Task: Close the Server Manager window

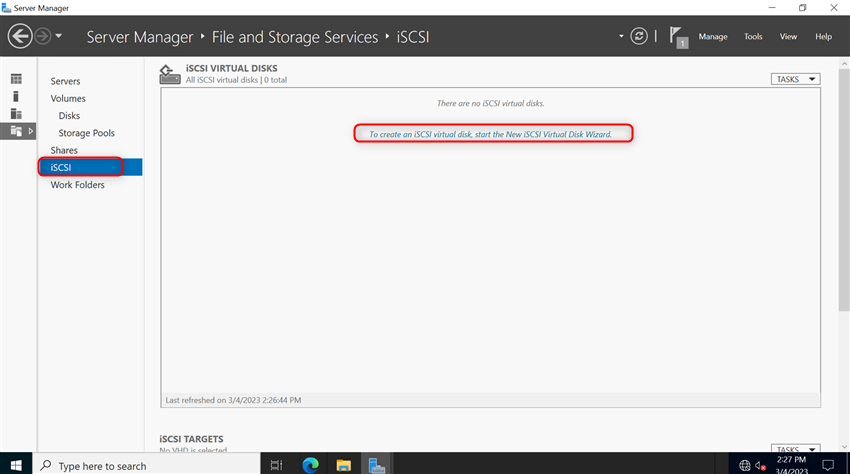Action: pos(834,8)
